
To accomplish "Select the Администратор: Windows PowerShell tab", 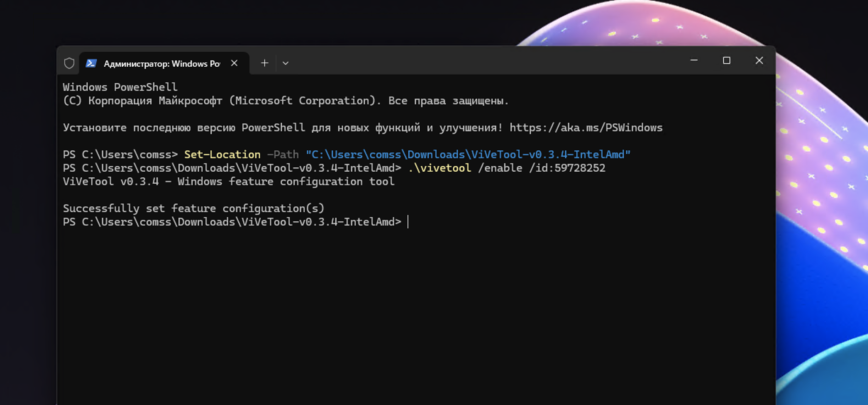I will tap(161, 63).
